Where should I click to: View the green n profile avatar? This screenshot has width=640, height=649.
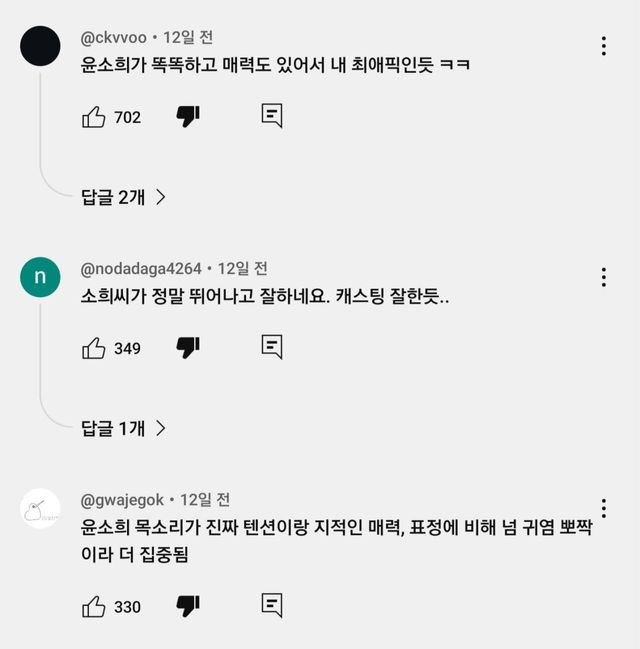40,277
